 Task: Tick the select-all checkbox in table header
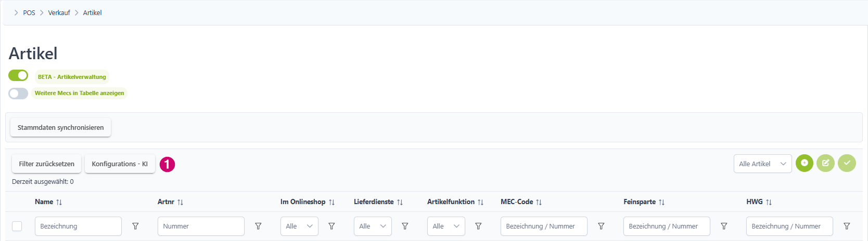pyautogui.click(x=17, y=226)
